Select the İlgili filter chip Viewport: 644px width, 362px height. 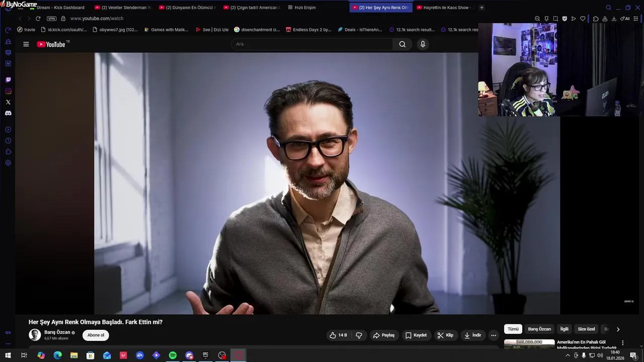tap(565, 329)
